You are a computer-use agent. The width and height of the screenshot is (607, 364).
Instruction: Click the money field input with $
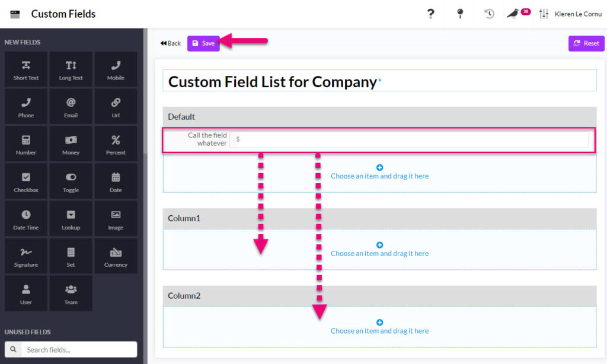point(409,139)
